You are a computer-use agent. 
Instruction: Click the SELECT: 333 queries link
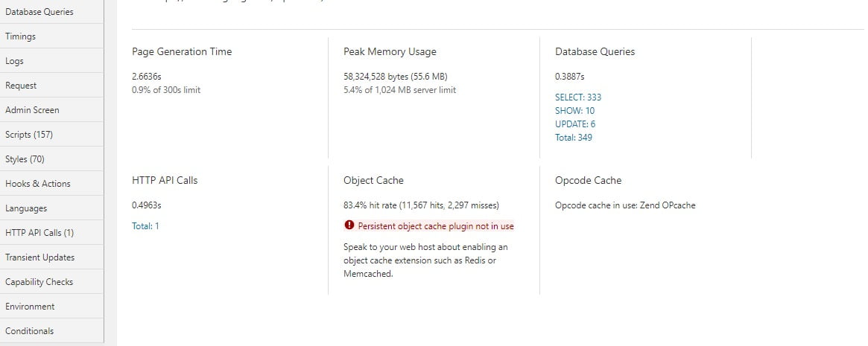[578, 97]
